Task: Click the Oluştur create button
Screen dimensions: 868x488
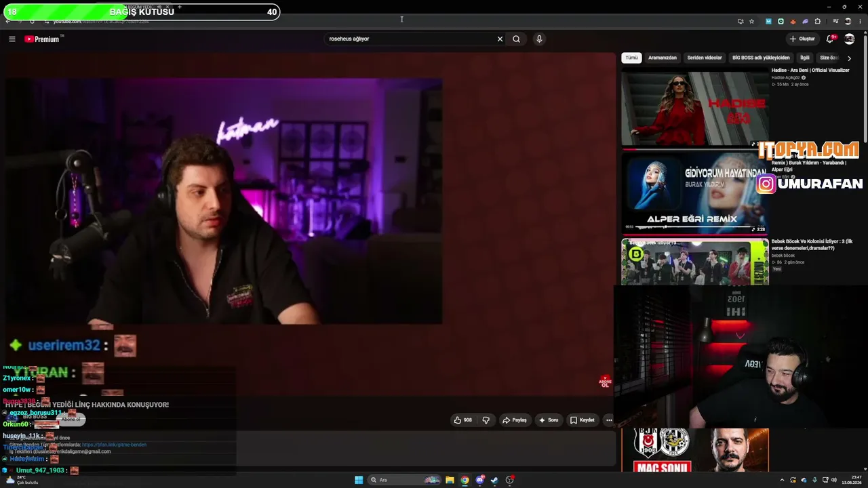Action: click(802, 39)
